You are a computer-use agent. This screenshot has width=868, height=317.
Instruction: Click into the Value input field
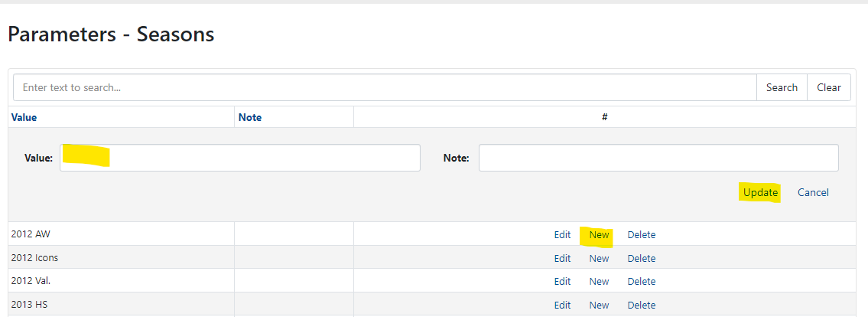pos(240,158)
